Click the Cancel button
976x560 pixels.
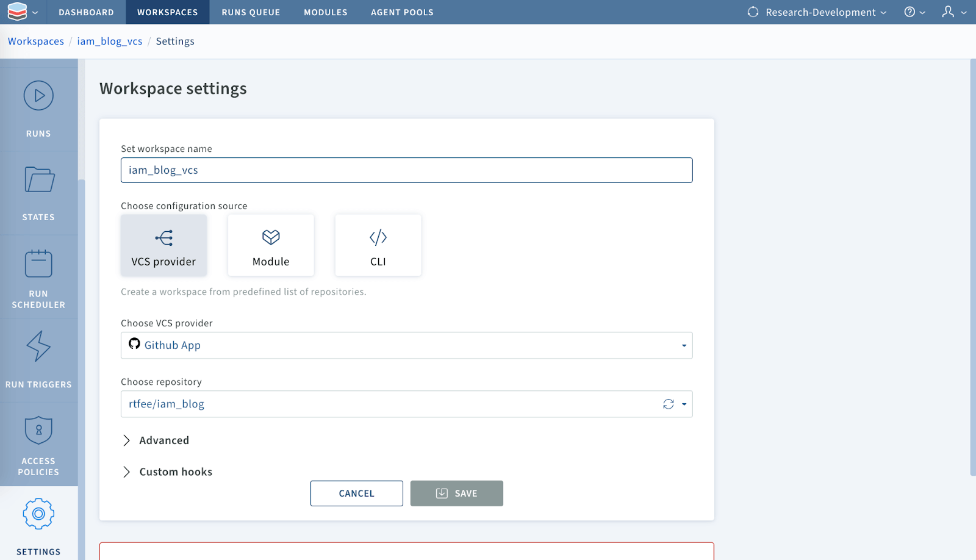pyautogui.click(x=357, y=494)
